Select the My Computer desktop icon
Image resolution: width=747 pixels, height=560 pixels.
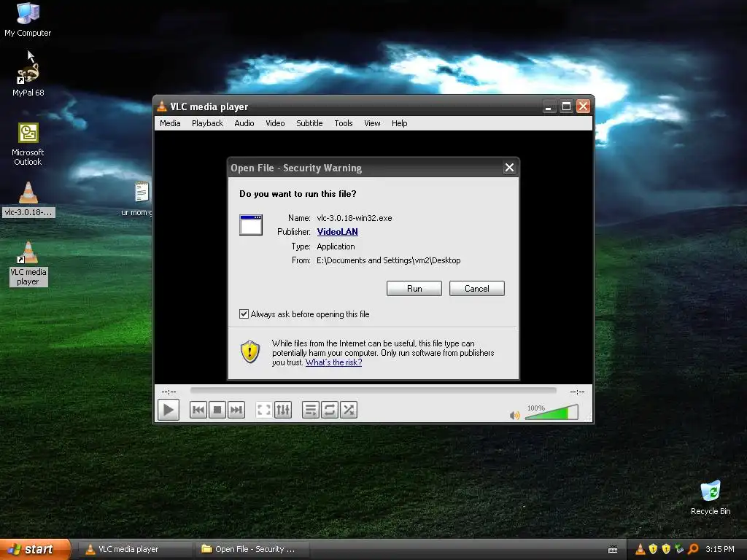click(28, 20)
